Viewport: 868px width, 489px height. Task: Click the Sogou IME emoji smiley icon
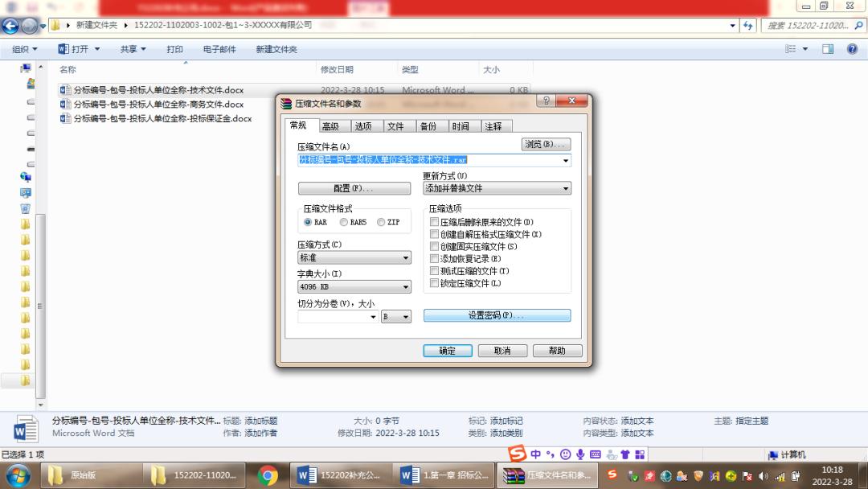click(565, 454)
